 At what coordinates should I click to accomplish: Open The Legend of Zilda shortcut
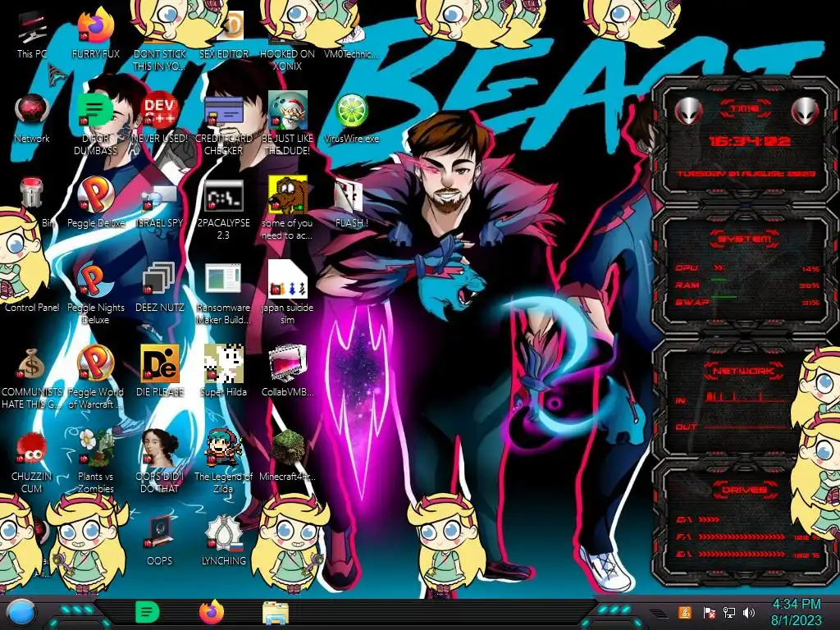pos(223,462)
